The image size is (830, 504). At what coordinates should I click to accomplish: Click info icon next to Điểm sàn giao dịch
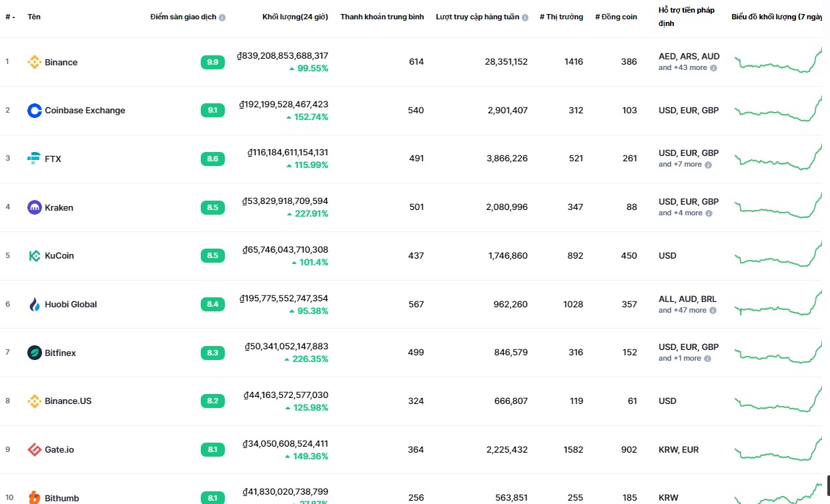click(222, 17)
